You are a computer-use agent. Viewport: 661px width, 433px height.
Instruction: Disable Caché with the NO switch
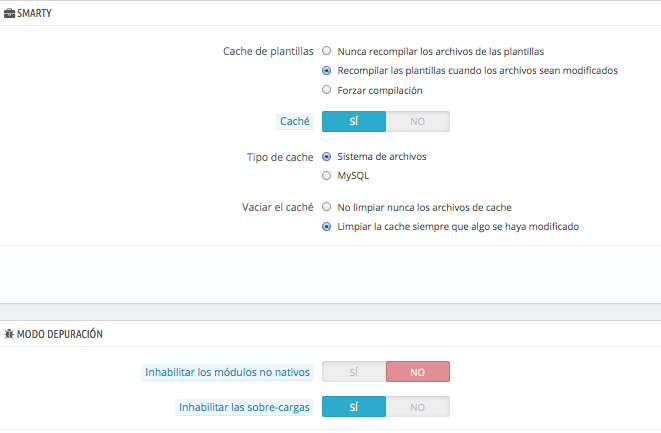pos(418,121)
